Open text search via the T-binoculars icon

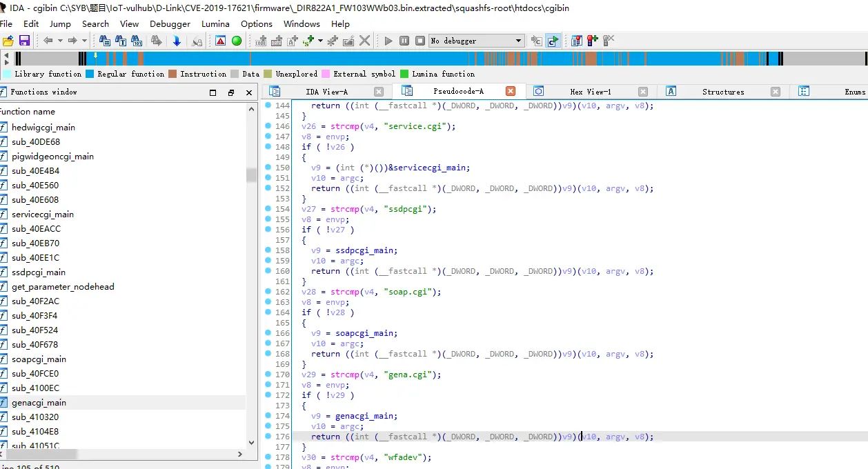tap(119, 41)
